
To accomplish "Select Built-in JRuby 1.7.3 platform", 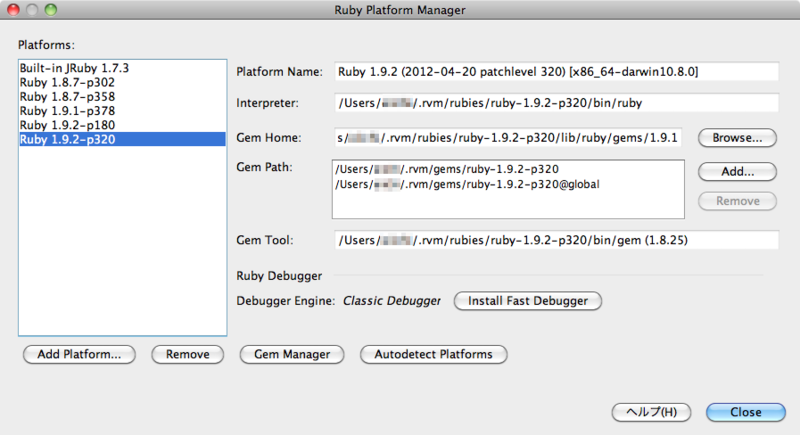I will (x=122, y=68).
